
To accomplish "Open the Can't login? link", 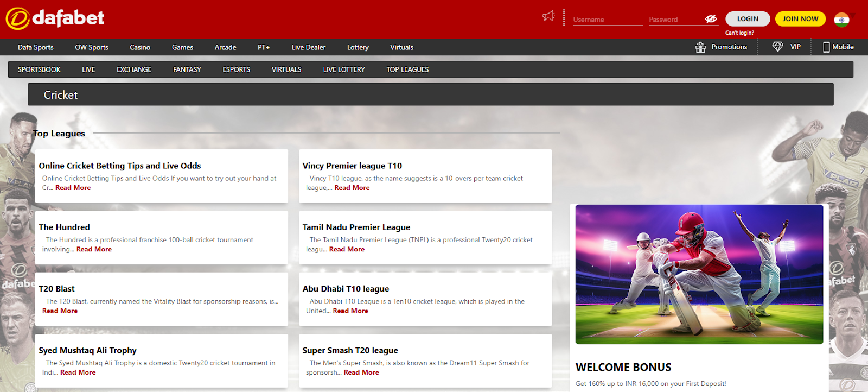I will tap(739, 33).
